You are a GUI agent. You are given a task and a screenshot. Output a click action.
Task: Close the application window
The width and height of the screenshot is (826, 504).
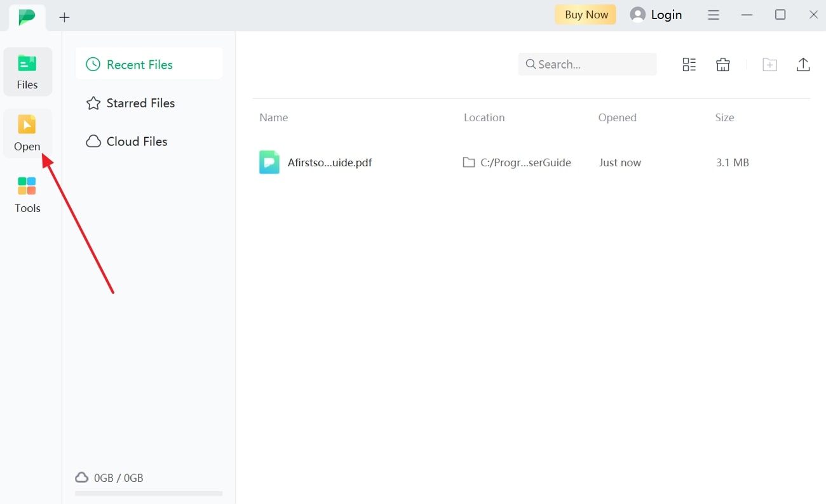pos(813,15)
